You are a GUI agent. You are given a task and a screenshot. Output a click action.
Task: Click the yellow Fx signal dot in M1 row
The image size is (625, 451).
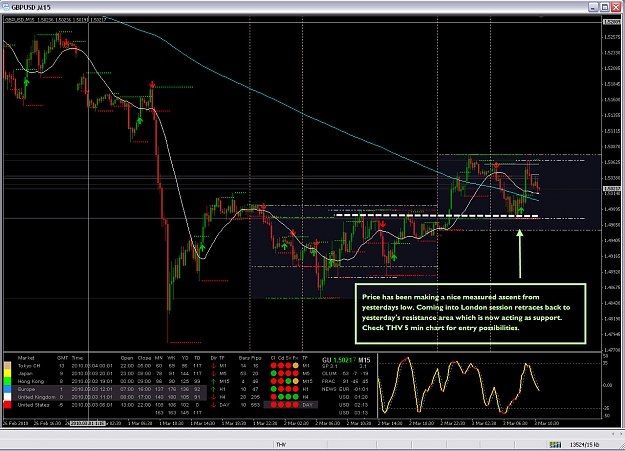point(295,366)
